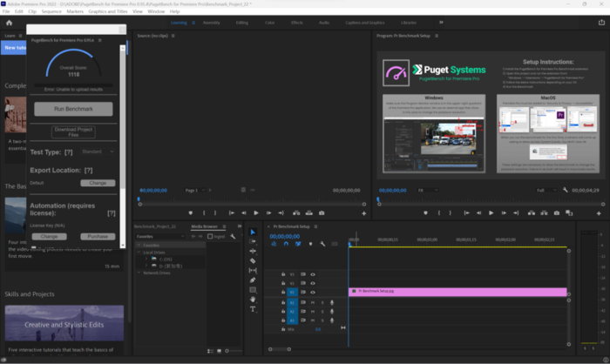The height and width of the screenshot is (364, 610).
Task: Select the Selection arrow tool
Action: coord(253,233)
